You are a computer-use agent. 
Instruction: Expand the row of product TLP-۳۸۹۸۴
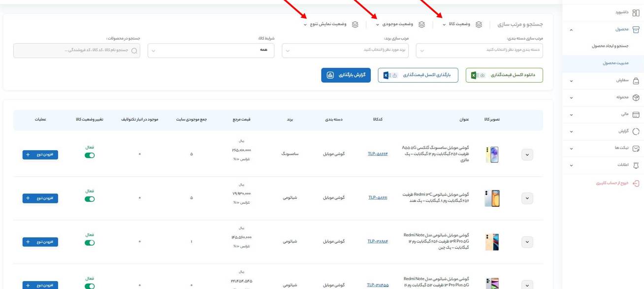527,242
